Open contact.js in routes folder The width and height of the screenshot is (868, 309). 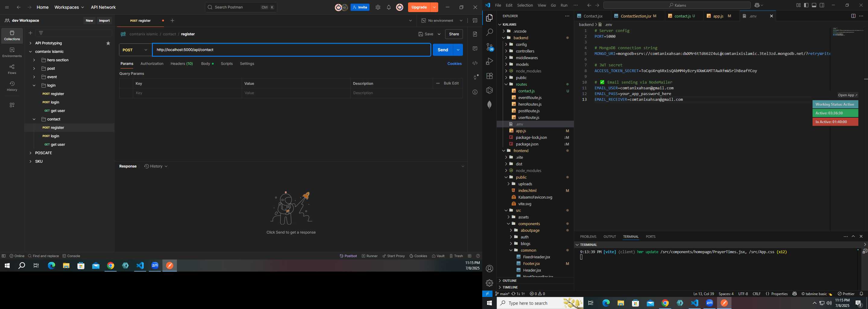526,91
